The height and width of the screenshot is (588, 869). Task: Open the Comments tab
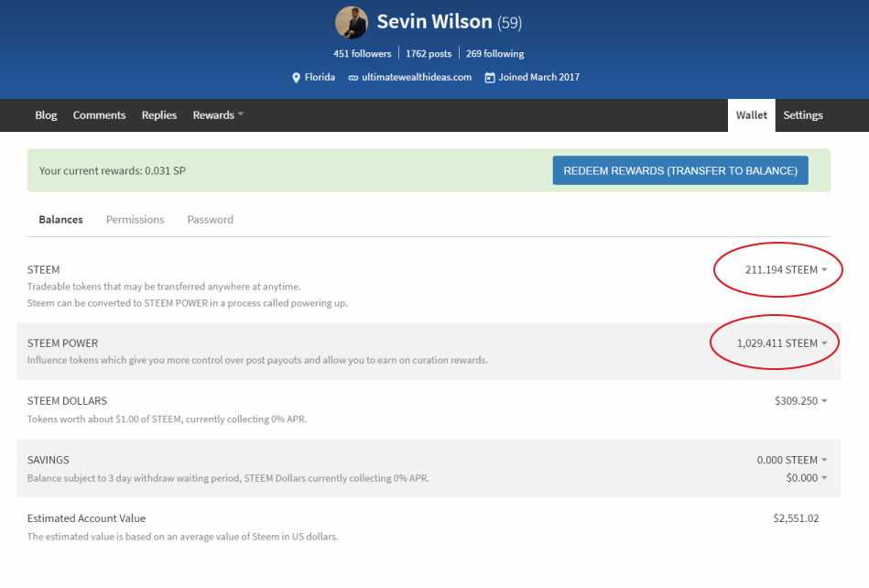(x=99, y=115)
